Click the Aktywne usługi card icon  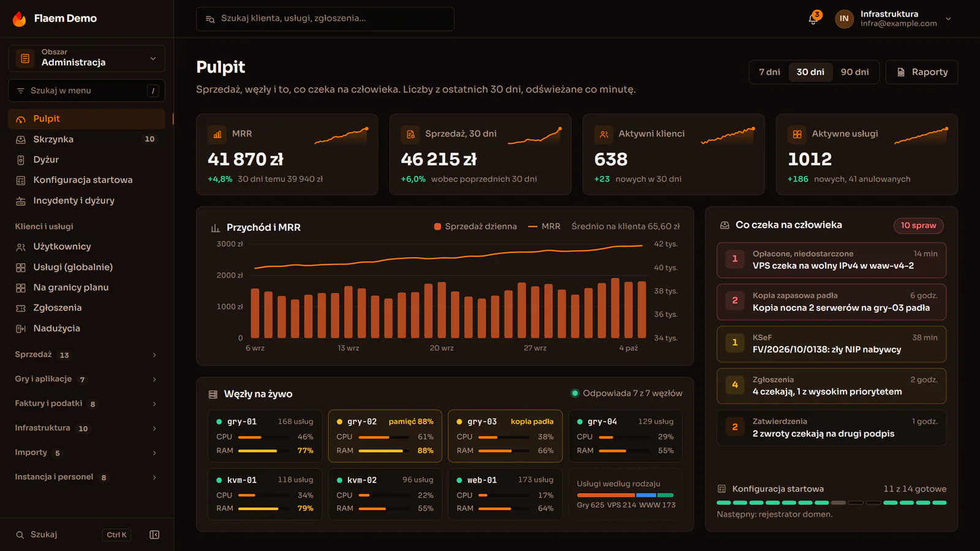(797, 134)
